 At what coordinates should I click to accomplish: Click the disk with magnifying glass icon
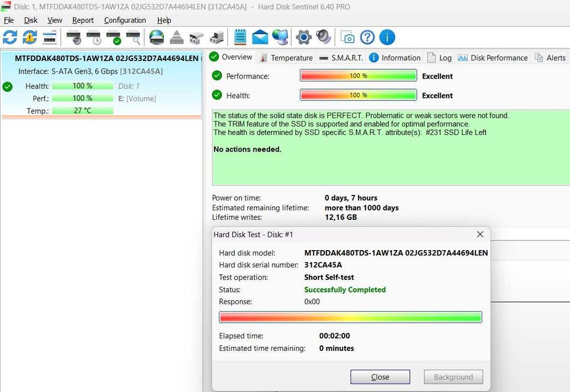tap(133, 37)
